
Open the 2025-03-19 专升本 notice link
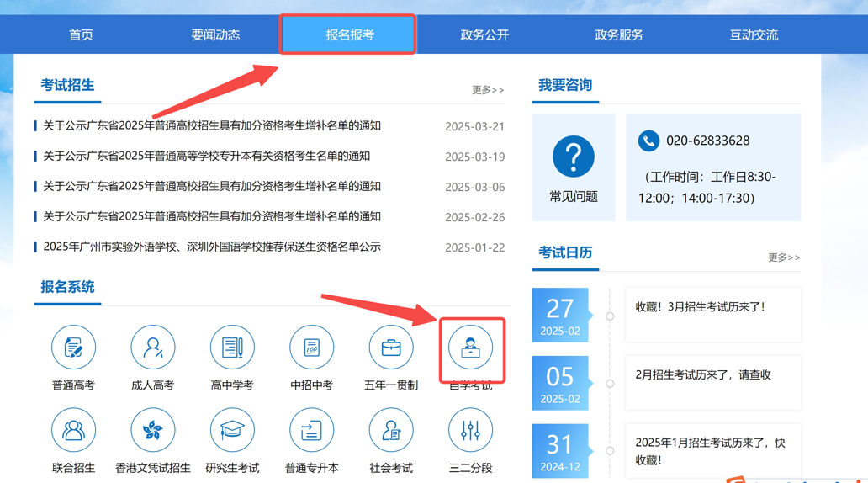207,157
